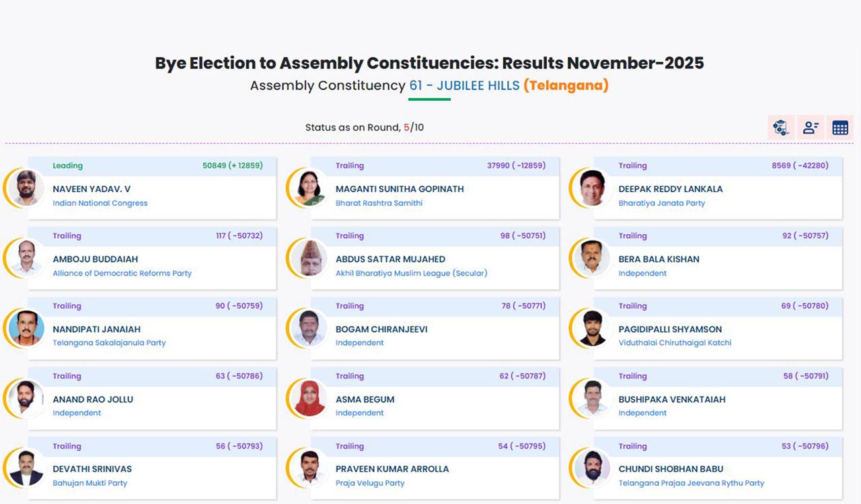Select the Telangana state label
861x504 pixels.
pyautogui.click(x=567, y=85)
